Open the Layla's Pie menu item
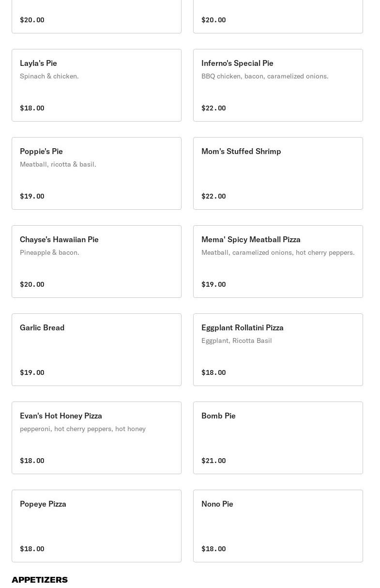Viewport: 380px width, 588px height. tap(96, 85)
